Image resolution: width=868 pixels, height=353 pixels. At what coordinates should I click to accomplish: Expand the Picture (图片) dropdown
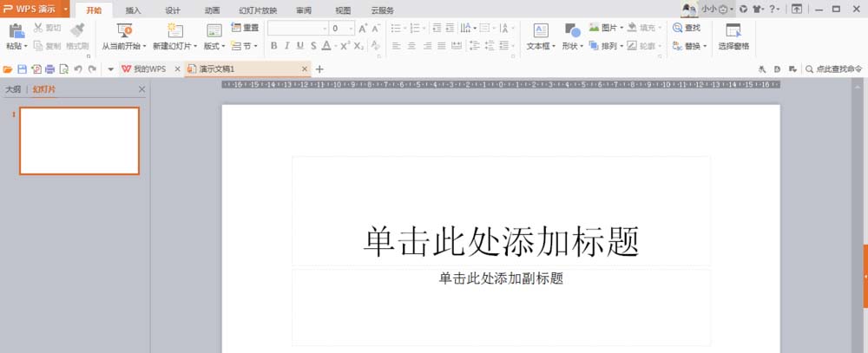click(621, 28)
